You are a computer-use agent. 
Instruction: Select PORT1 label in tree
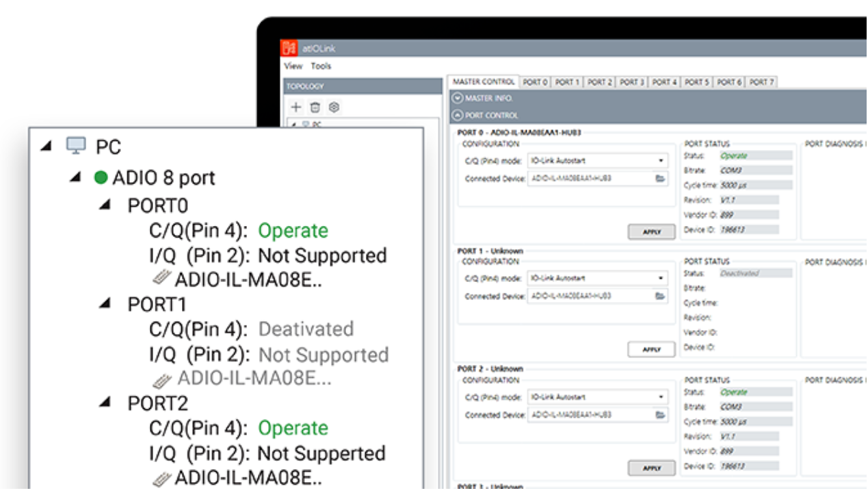click(157, 305)
